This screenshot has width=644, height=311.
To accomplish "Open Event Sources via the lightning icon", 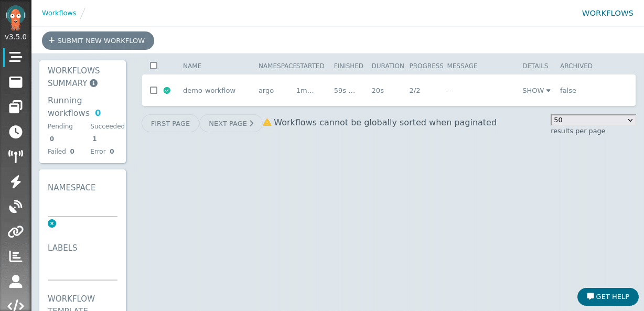I will [x=16, y=181].
